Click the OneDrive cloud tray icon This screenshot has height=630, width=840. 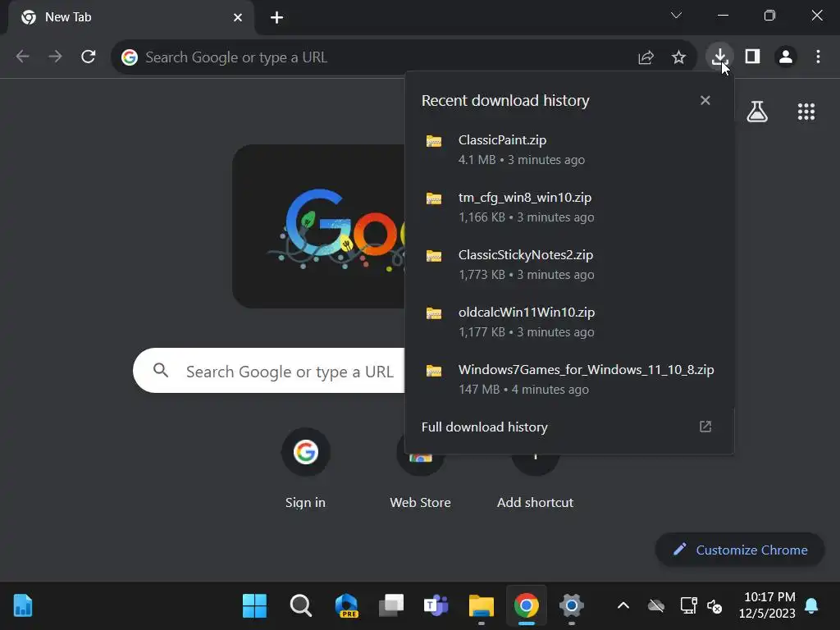coord(656,606)
